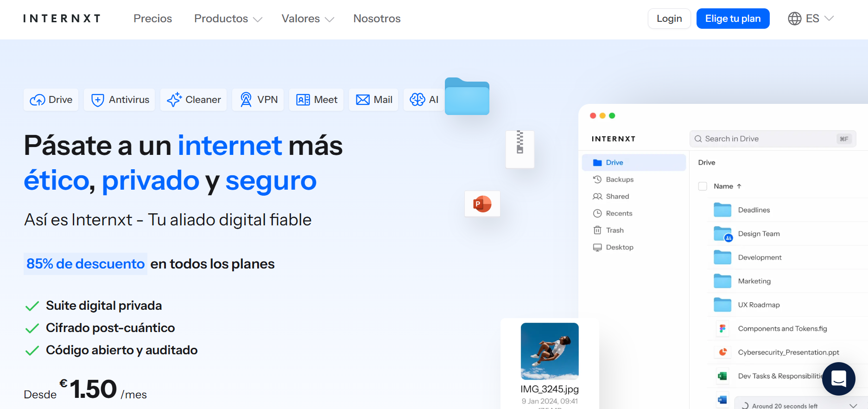Click the IMG_3245.jpg thumbnail
The height and width of the screenshot is (409, 868).
point(550,351)
